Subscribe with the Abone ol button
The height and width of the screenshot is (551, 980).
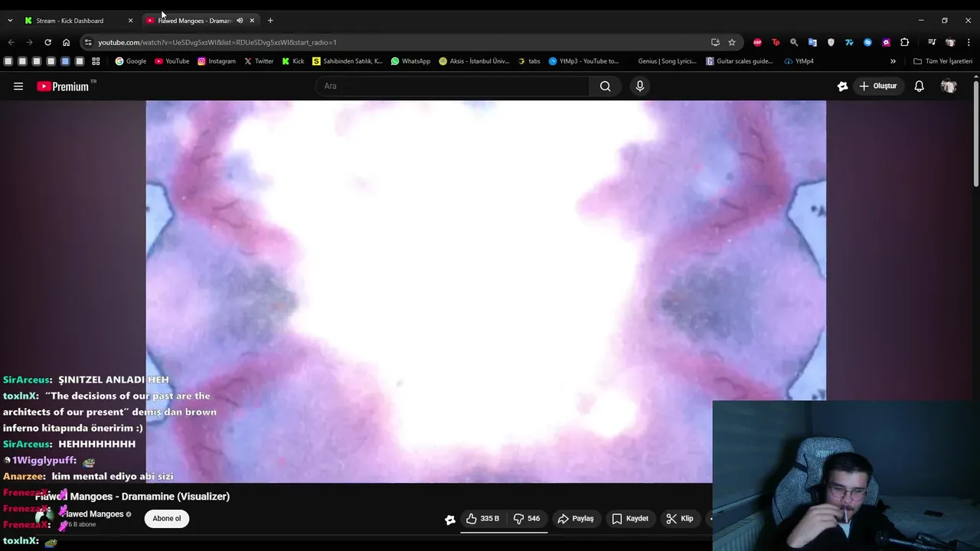tap(167, 519)
